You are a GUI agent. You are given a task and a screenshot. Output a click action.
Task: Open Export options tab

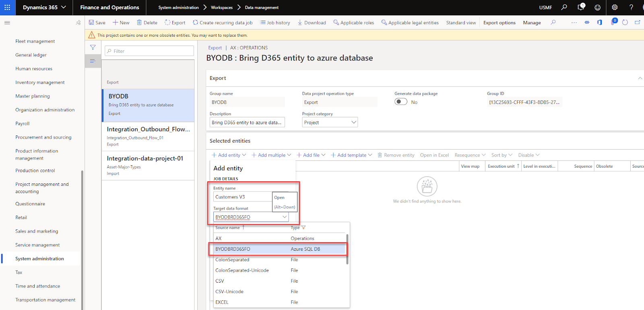click(x=500, y=23)
